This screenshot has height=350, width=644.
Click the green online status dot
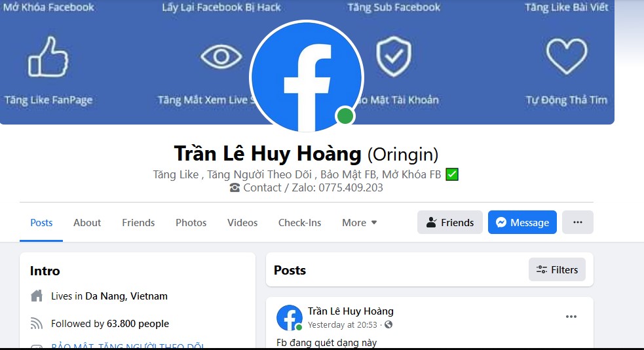(x=345, y=116)
